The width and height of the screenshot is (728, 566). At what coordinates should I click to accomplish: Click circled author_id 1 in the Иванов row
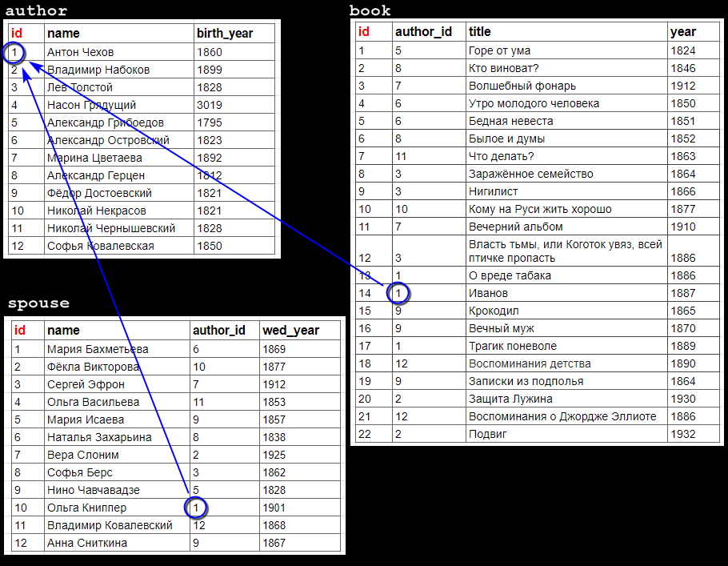[x=398, y=293]
